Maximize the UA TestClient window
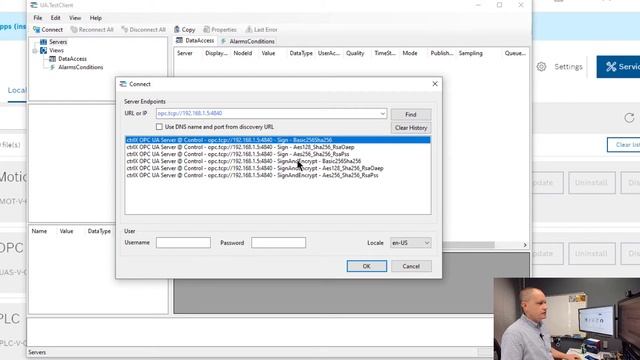This screenshot has width=640, height=360. (x=499, y=5)
